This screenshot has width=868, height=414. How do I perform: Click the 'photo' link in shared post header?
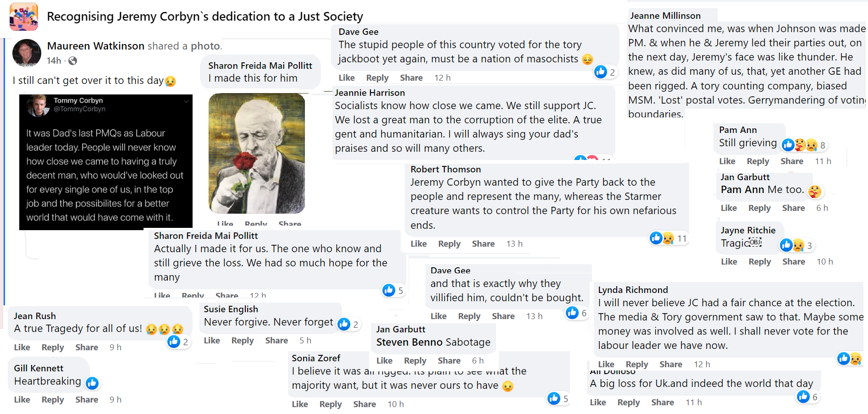click(205, 46)
